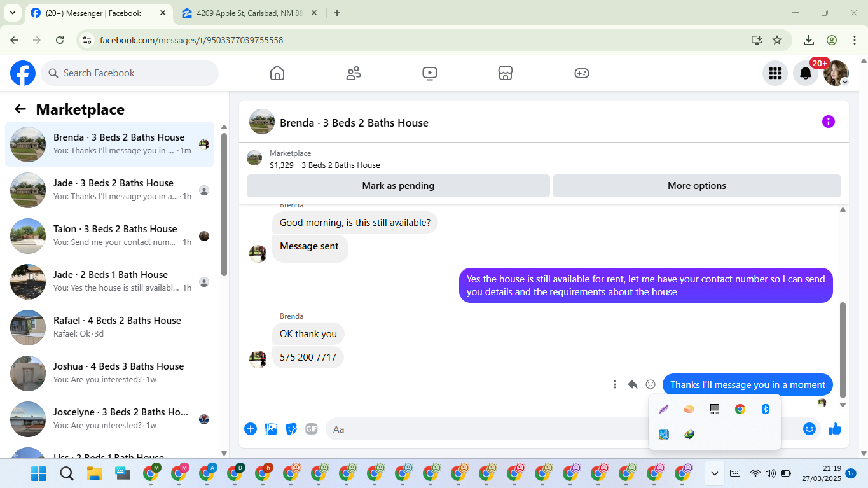Screen dimensions: 868x488
Task: Click the Internet Download Manager tray icon
Action: tap(689, 435)
